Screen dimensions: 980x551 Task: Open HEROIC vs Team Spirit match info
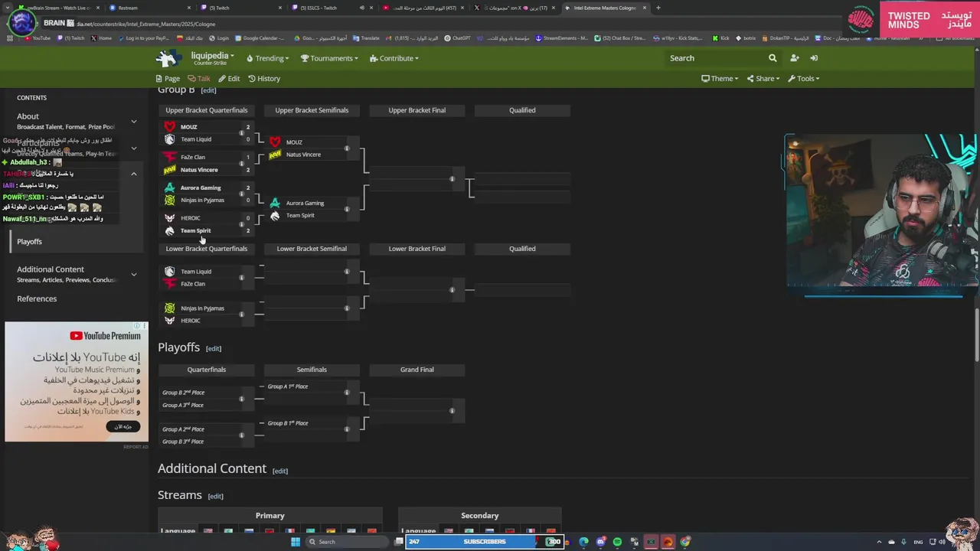[241, 224]
